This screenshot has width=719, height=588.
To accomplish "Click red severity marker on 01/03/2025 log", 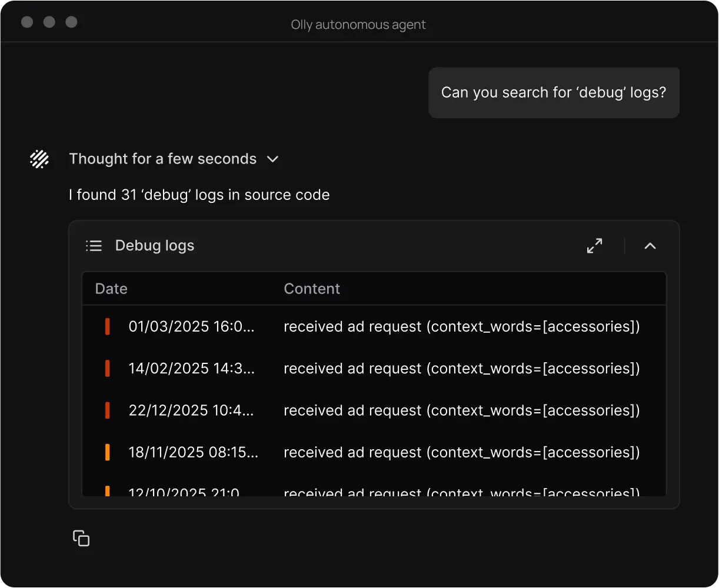I will point(108,326).
